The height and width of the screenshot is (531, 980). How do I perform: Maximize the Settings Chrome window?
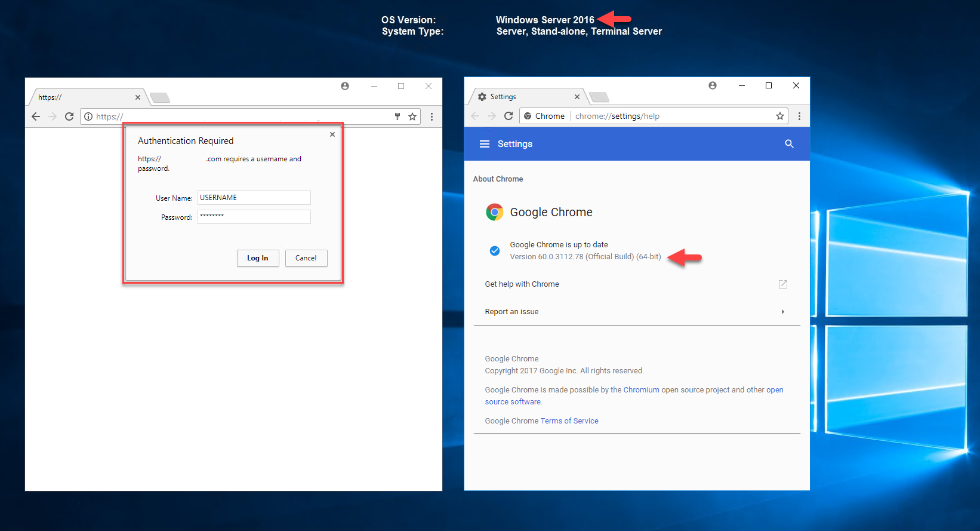[x=769, y=85]
